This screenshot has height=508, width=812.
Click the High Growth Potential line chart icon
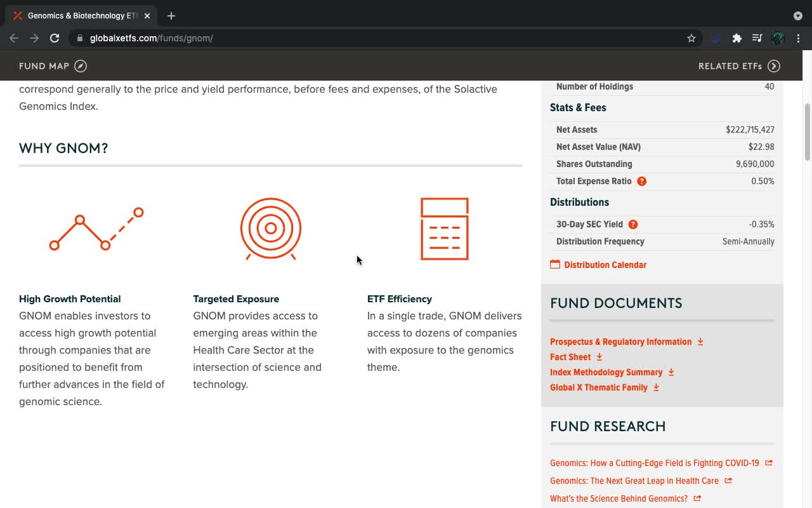(x=96, y=229)
